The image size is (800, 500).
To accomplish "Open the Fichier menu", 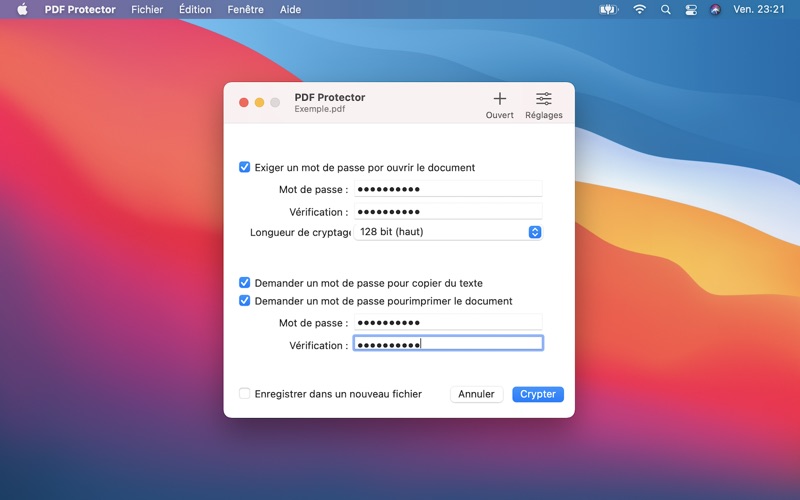I will click(147, 9).
